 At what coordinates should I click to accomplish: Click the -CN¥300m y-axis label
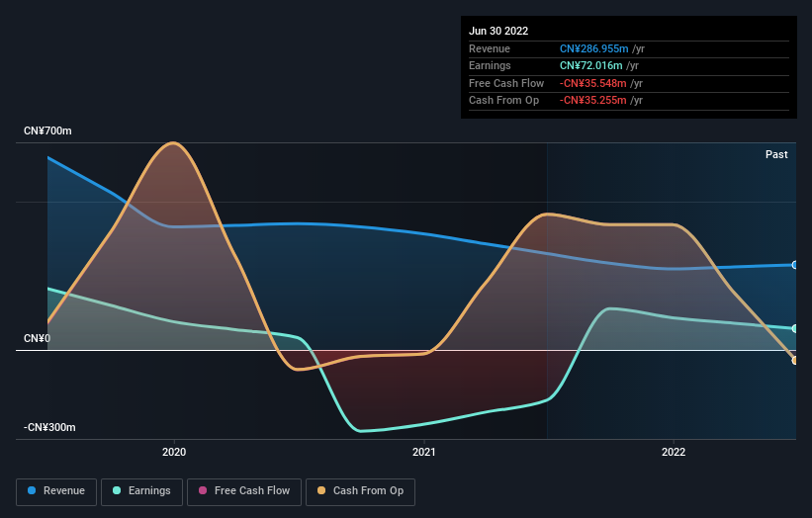[x=49, y=427]
